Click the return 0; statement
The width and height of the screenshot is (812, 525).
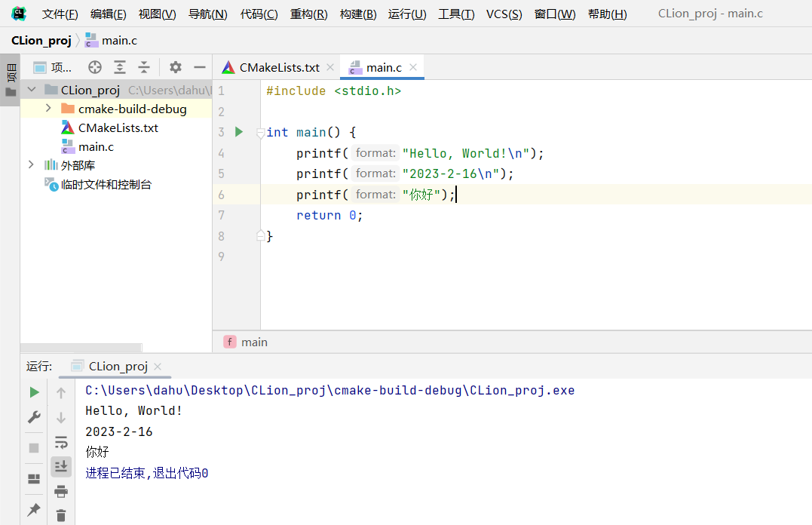pyautogui.click(x=329, y=216)
